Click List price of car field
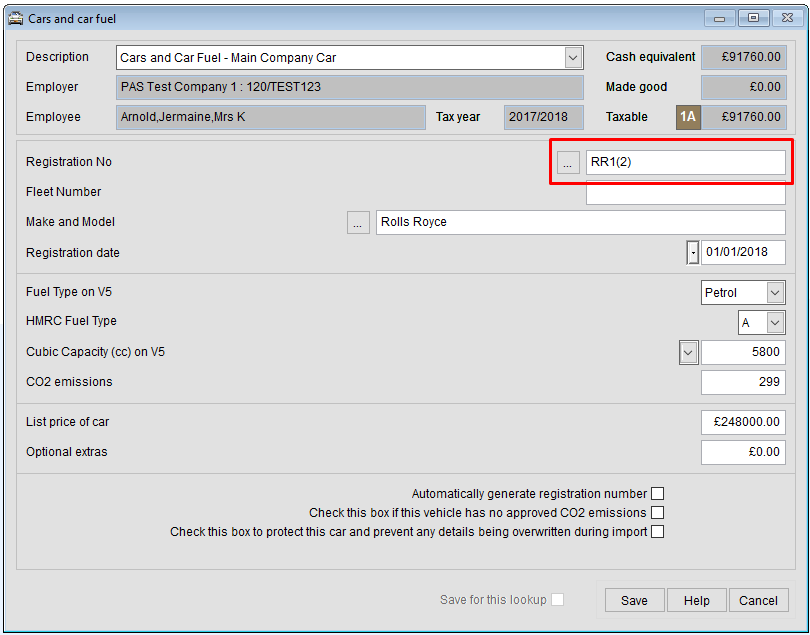This screenshot has height=635, width=810. click(743, 423)
